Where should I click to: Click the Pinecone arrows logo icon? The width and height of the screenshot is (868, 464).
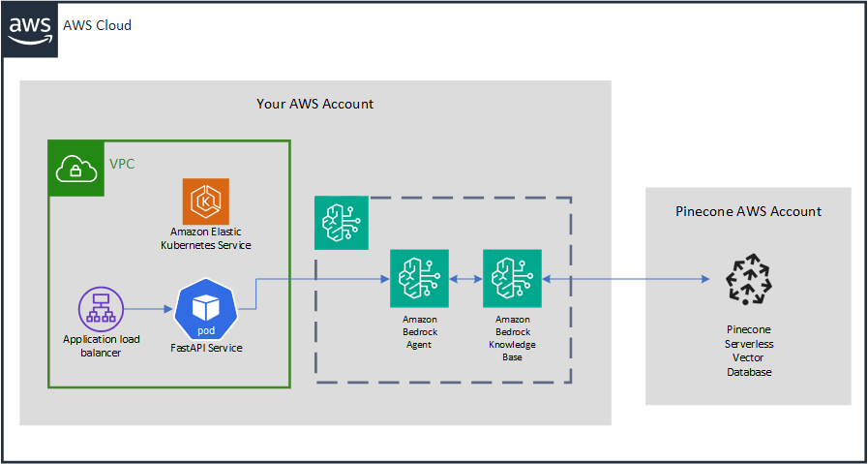749,279
